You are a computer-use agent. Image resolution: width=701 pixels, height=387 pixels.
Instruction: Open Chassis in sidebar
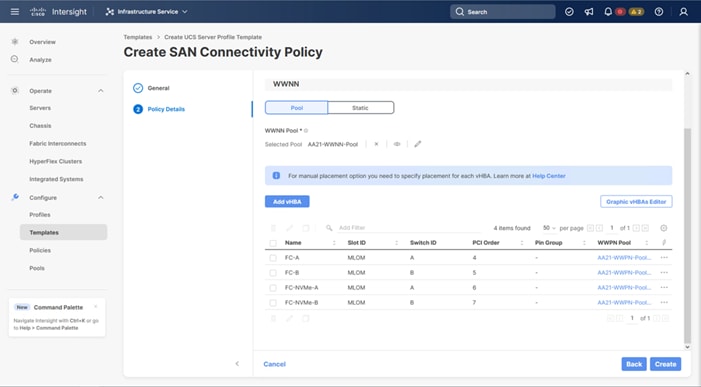pos(40,126)
